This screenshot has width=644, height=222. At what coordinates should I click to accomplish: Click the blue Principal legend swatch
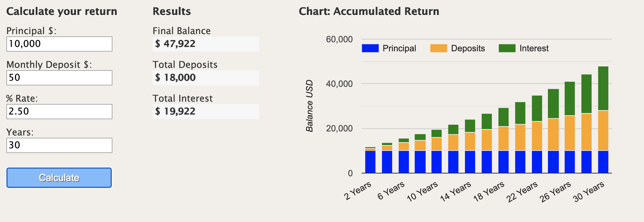pyautogui.click(x=370, y=48)
